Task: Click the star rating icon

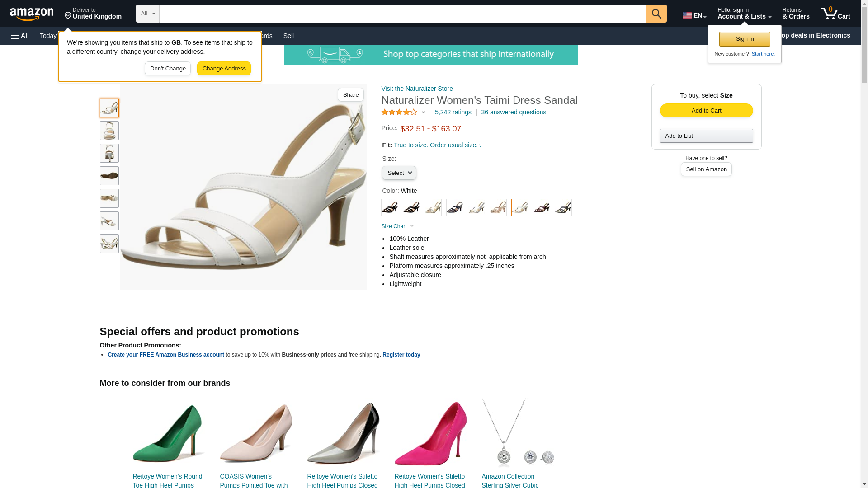Action: 399,112
